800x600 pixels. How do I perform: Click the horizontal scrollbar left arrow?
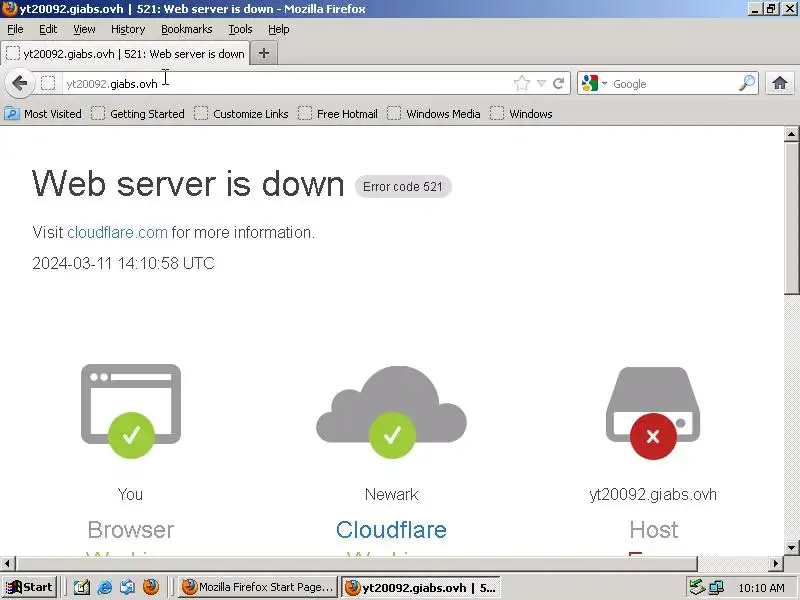point(7,563)
